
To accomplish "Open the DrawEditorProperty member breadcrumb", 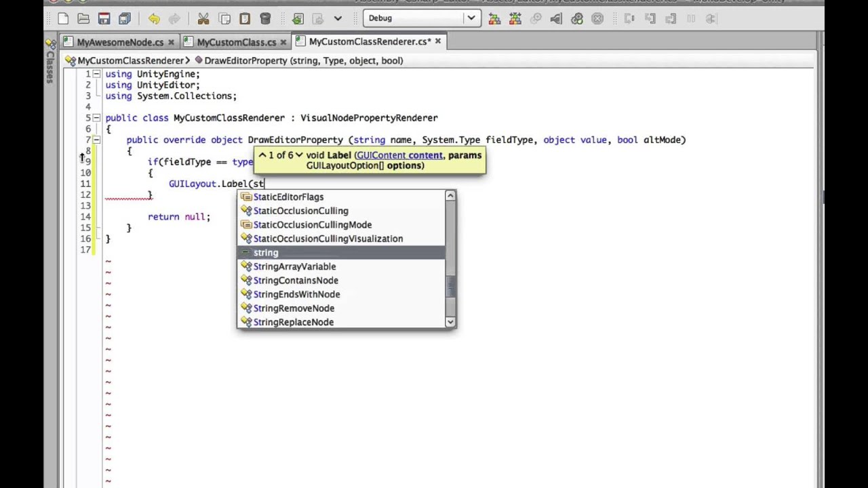I will (298, 60).
